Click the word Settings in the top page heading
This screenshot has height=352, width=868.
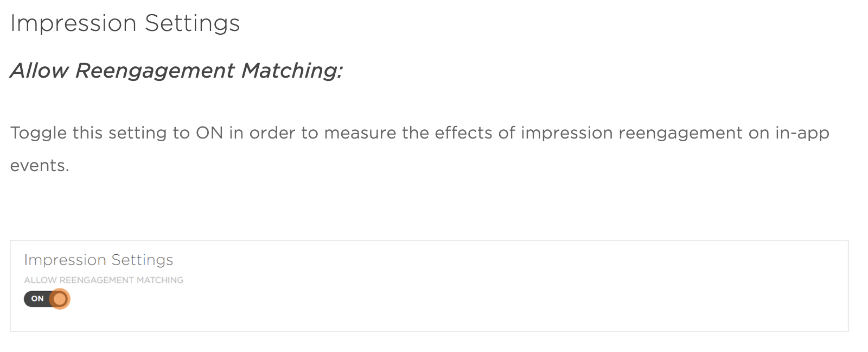tap(192, 23)
